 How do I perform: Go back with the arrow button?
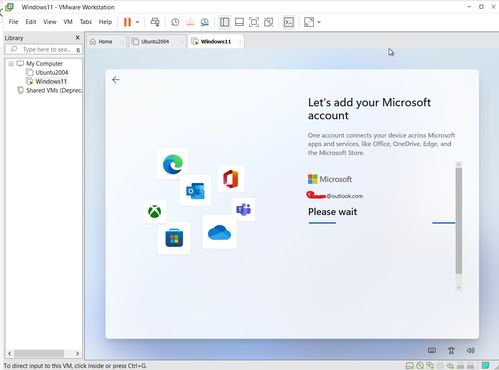coord(116,80)
